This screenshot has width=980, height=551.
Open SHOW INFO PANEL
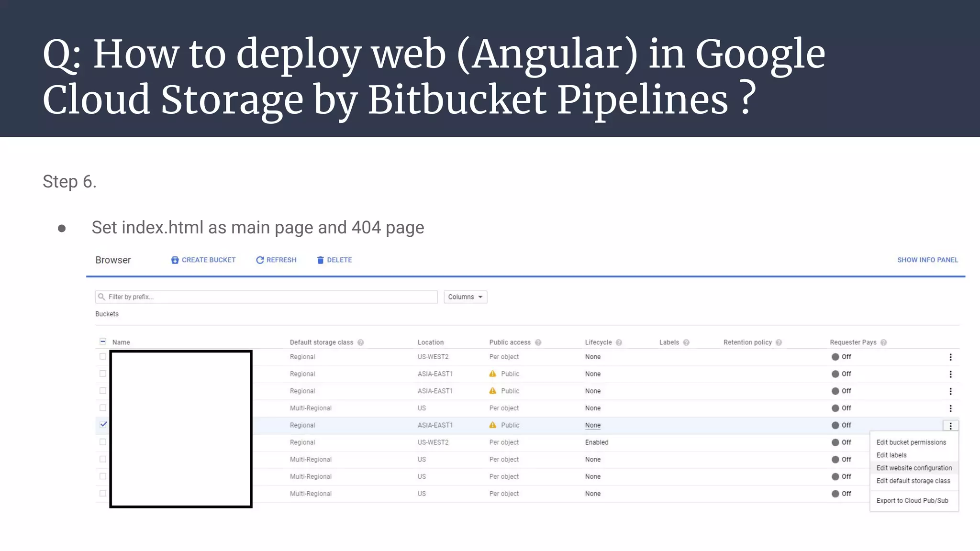point(927,260)
